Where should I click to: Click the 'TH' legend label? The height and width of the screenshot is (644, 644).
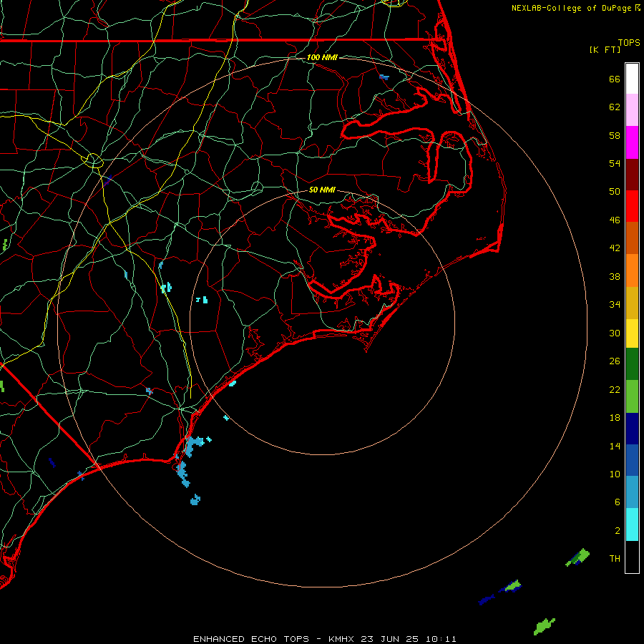pos(615,559)
